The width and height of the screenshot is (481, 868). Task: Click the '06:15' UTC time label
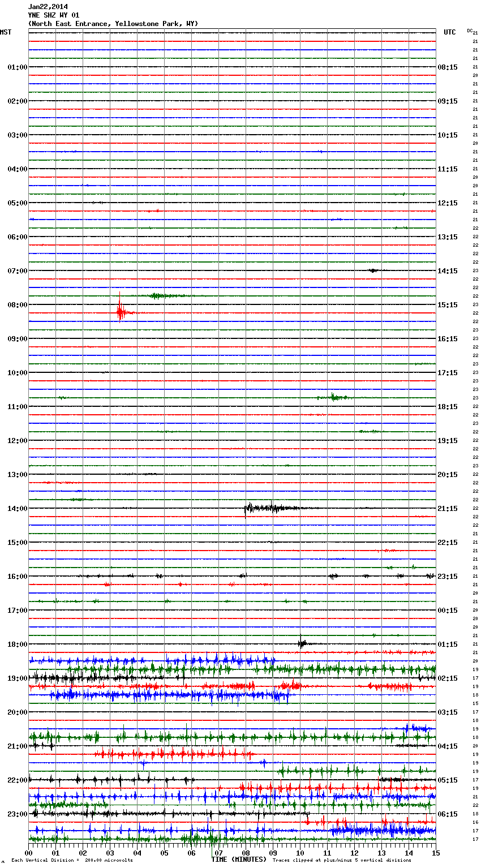point(448,814)
